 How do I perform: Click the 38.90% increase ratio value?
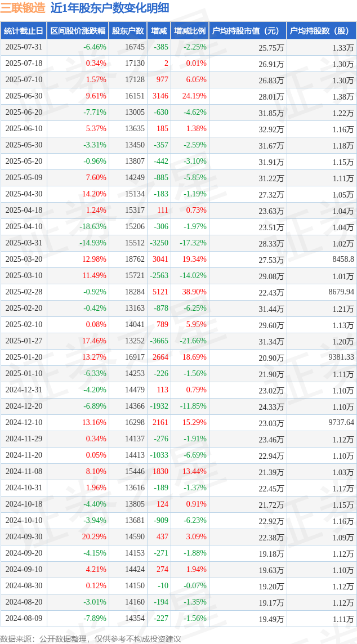pos(193,292)
